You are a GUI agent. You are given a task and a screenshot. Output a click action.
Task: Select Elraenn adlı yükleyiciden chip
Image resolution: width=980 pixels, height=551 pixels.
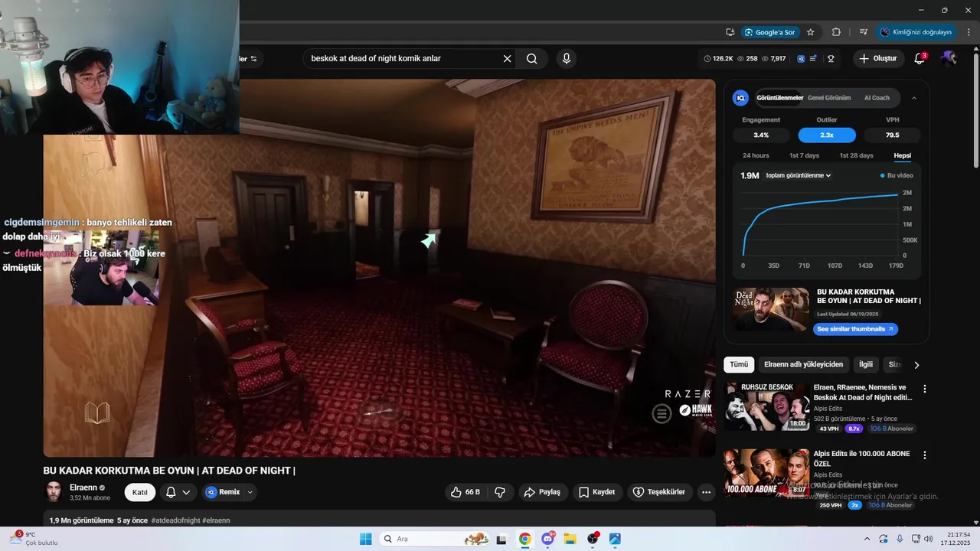[803, 365]
